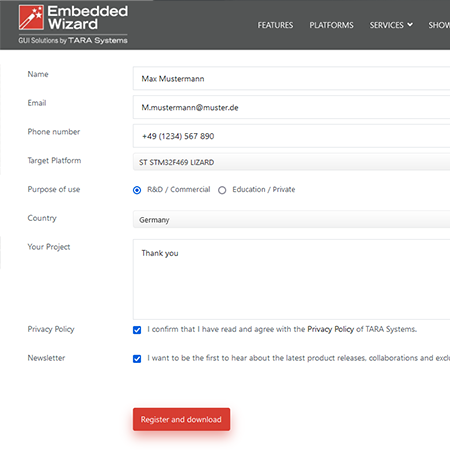Click the Register and download button
The image size is (450, 450).
coord(181,419)
